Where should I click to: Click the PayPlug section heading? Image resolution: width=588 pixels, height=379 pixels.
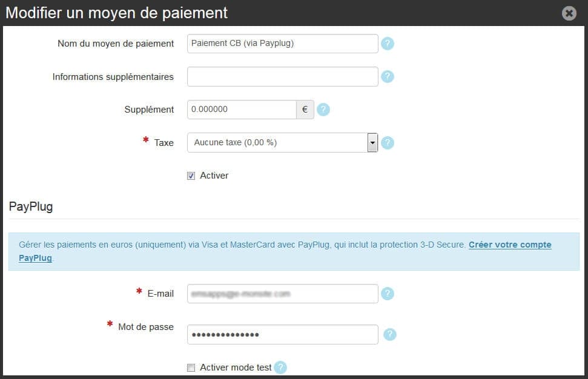(x=31, y=206)
